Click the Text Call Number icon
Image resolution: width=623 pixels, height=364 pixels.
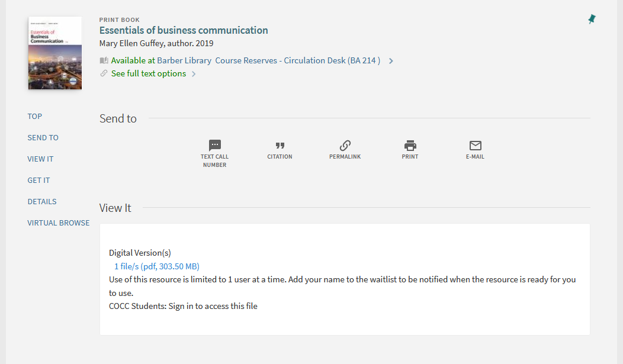(x=214, y=145)
